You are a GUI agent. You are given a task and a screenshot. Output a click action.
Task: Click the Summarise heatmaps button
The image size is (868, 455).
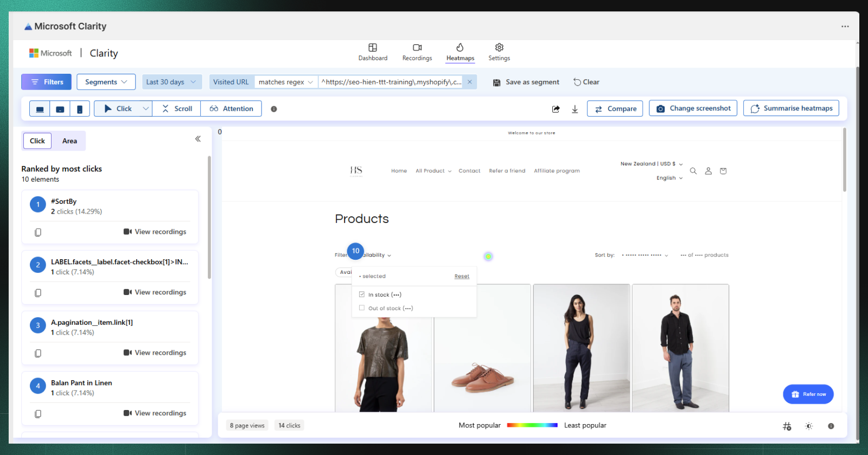(x=791, y=108)
